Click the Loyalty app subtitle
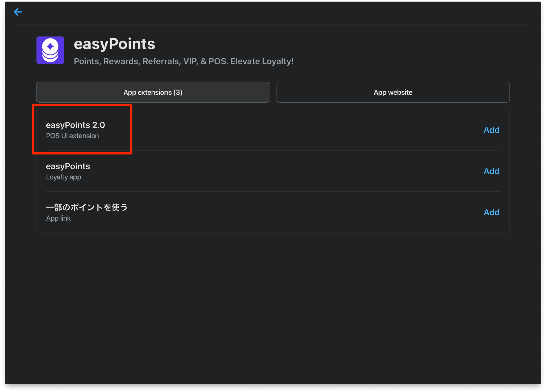Viewport: 546px width, 392px height. tap(64, 177)
